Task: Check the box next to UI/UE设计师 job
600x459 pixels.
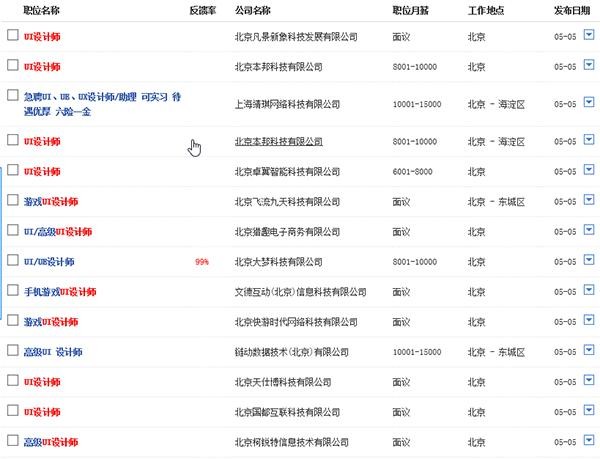Action: [x=12, y=260]
